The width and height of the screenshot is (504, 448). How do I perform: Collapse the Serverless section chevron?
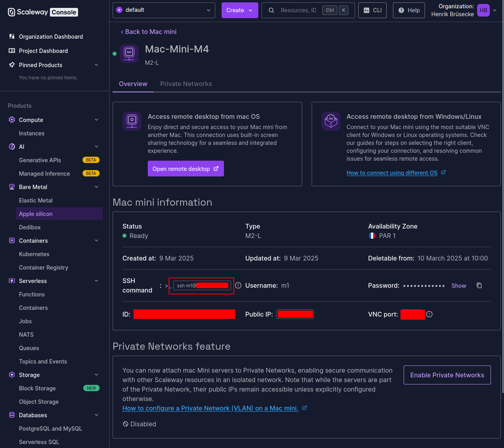[x=96, y=281]
